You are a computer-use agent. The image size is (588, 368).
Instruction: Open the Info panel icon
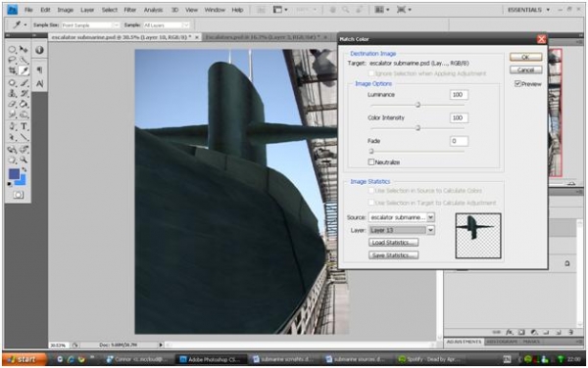[39, 50]
